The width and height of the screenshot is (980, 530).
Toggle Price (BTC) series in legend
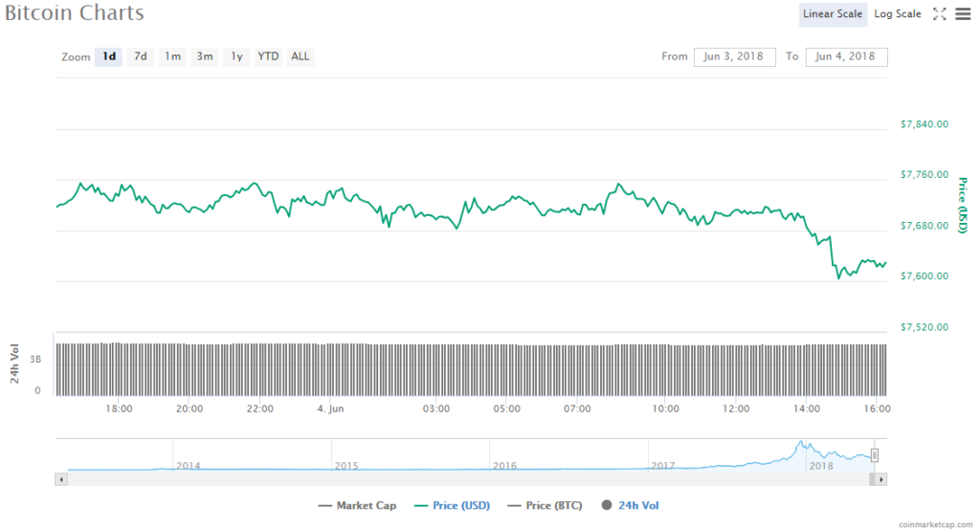tap(549, 505)
